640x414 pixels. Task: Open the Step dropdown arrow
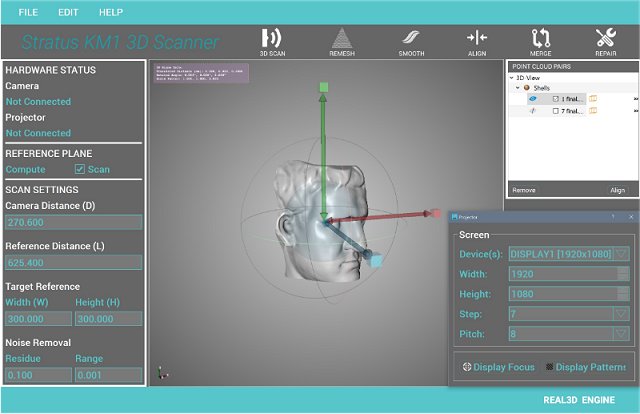621,314
